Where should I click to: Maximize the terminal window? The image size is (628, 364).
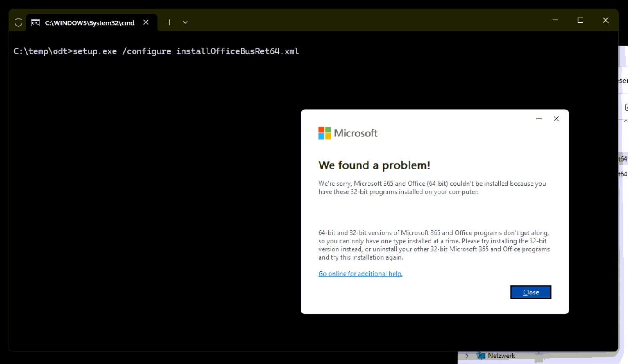(580, 20)
